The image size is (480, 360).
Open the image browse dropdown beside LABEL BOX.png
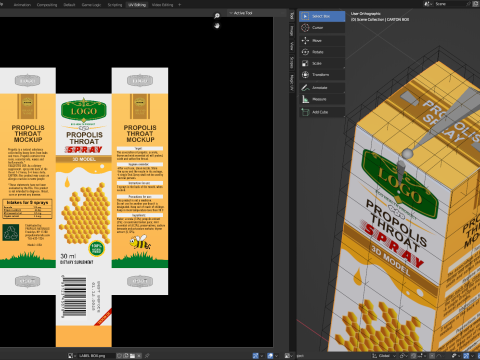pos(72,356)
